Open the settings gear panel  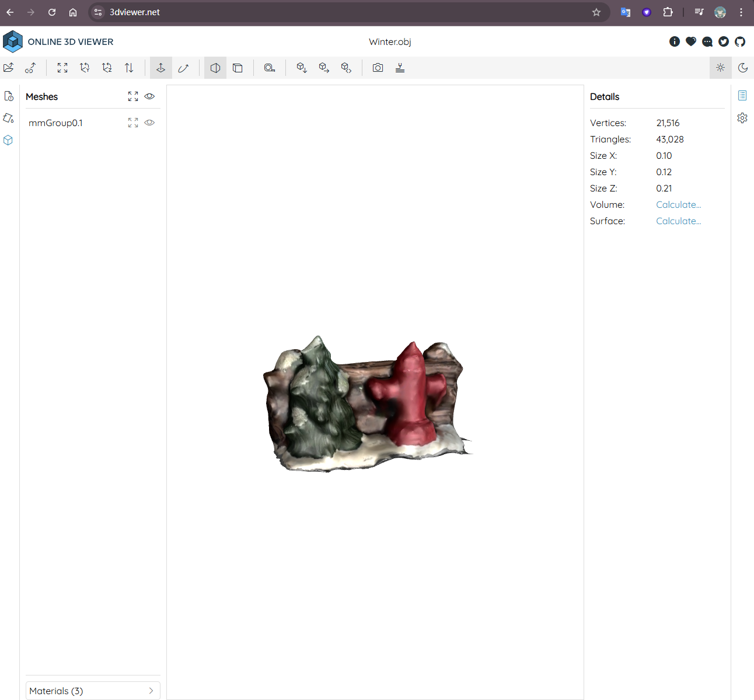tap(742, 118)
